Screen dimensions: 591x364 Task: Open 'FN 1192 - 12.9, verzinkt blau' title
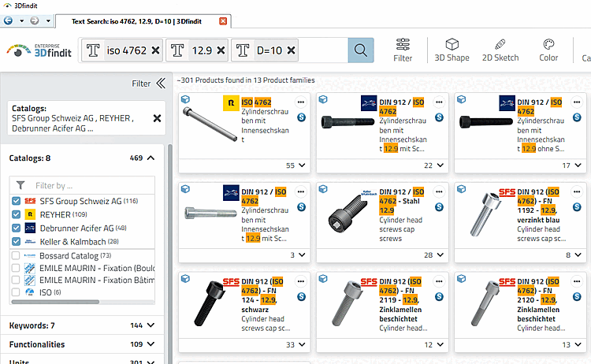pyautogui.click(x=539, y=206)
